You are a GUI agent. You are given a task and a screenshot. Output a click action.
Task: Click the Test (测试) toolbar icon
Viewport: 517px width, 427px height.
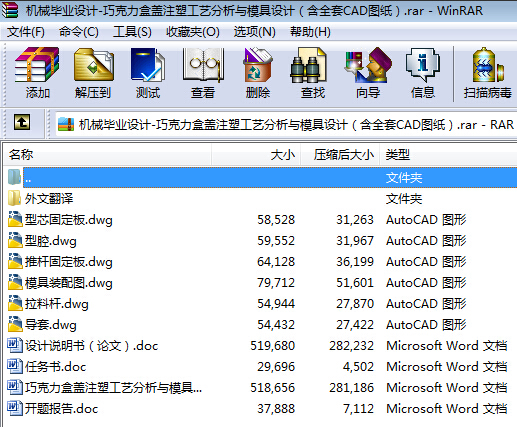point(148,65)
